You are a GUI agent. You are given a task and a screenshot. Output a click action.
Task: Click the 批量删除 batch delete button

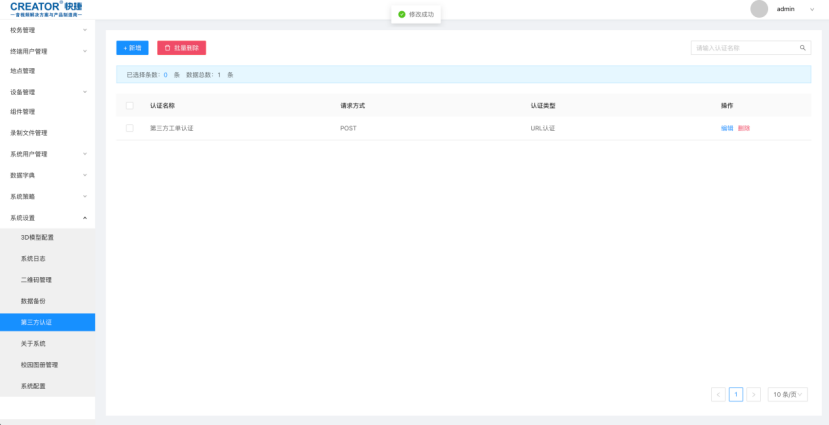(x=181, y=48)
